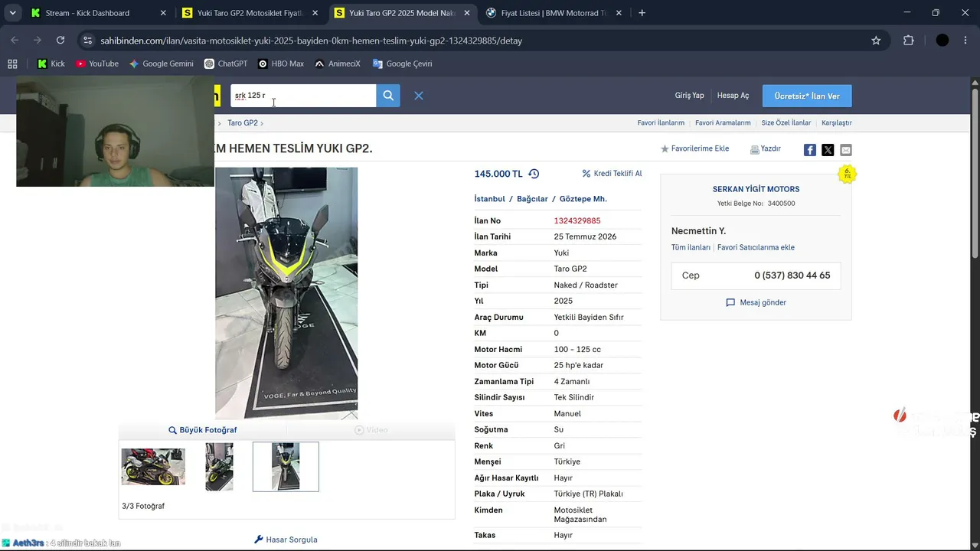
Task: View site information icon in address bar
Action: coord(87,41)
